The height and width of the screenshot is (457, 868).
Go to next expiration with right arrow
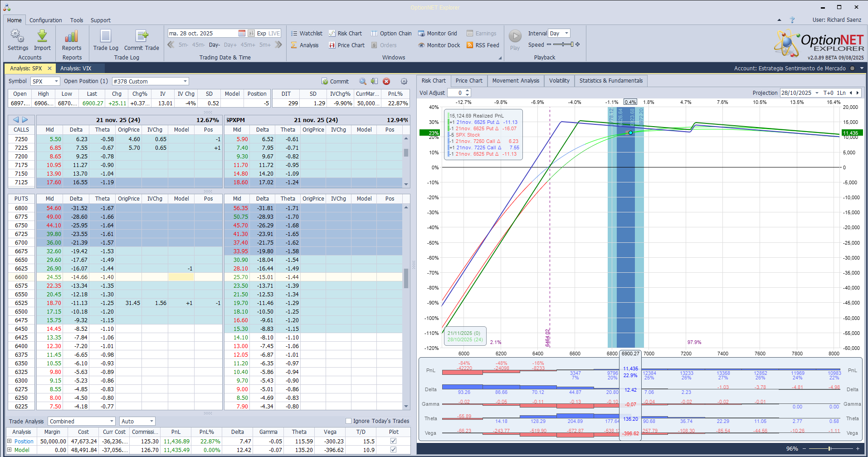(25, 120)
